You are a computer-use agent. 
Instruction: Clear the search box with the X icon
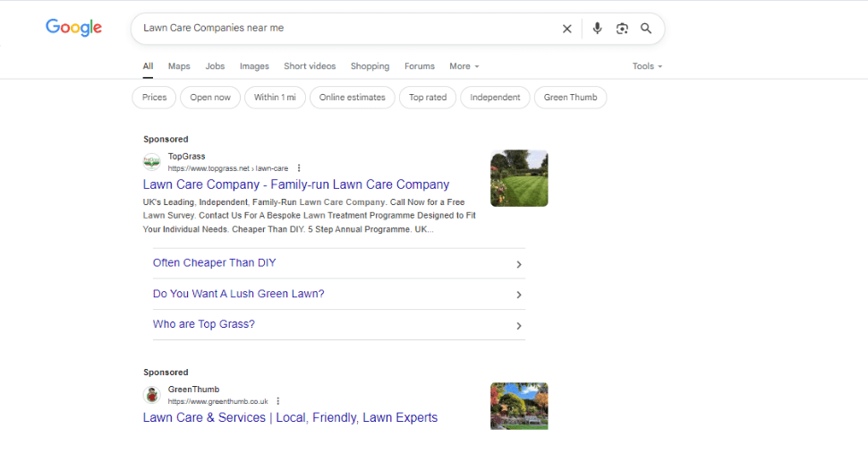[566, 29]
